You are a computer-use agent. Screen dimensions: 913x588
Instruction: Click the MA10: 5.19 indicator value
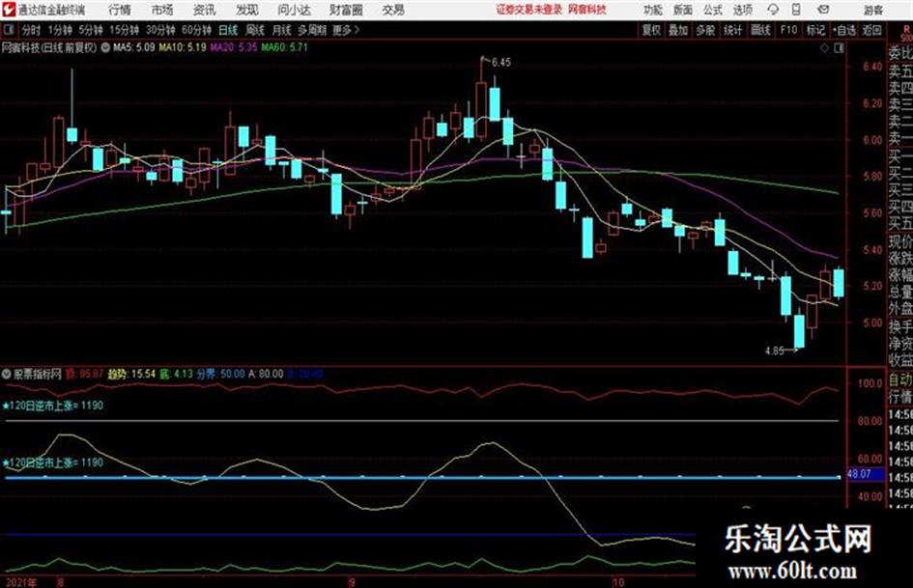tap(183, 47)
